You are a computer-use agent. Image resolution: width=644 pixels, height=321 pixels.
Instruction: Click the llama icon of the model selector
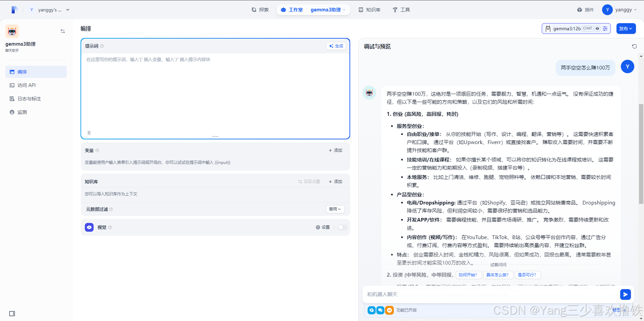click(548, 29)
